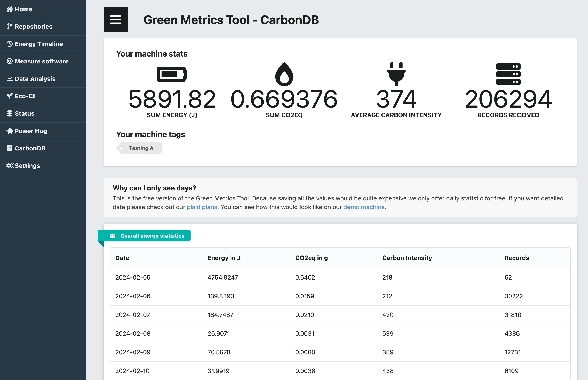Screen dimensions: 588x380
Task: Click the 206294 records received value
Action: point(508,99)
